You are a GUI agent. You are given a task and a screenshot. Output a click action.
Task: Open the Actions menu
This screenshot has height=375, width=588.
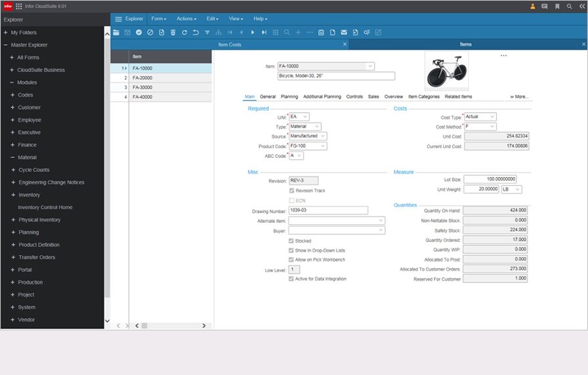point(189,19)
